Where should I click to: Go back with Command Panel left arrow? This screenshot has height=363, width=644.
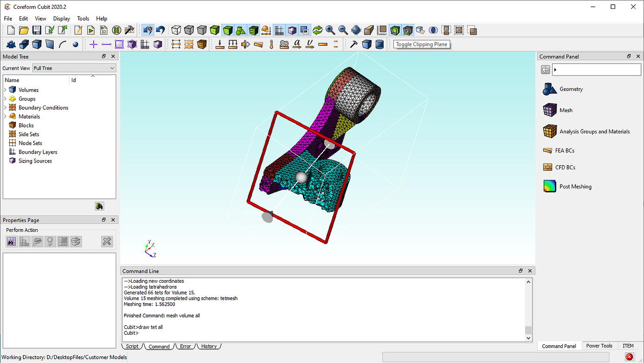pyautogui.click(x=546, y=70)
